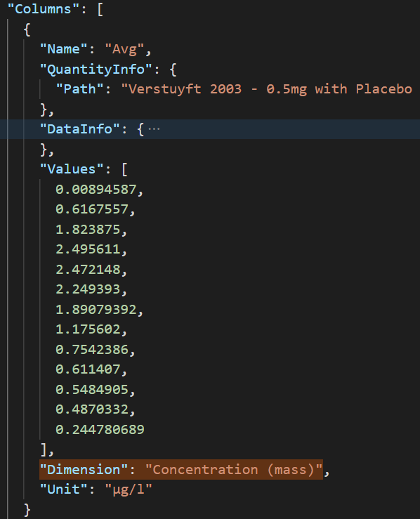Select value 0.244780689
This screenshot has width=420, height=519.
tap(100, 430)
